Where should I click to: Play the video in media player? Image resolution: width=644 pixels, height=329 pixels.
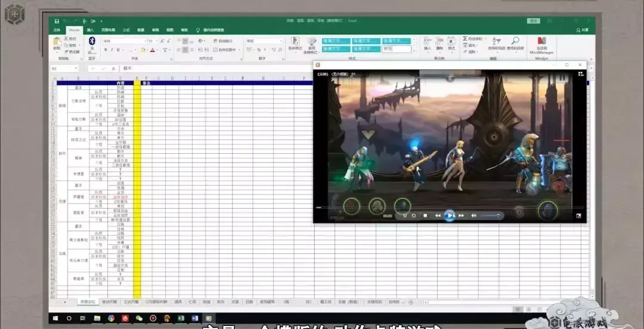point(450,215)
